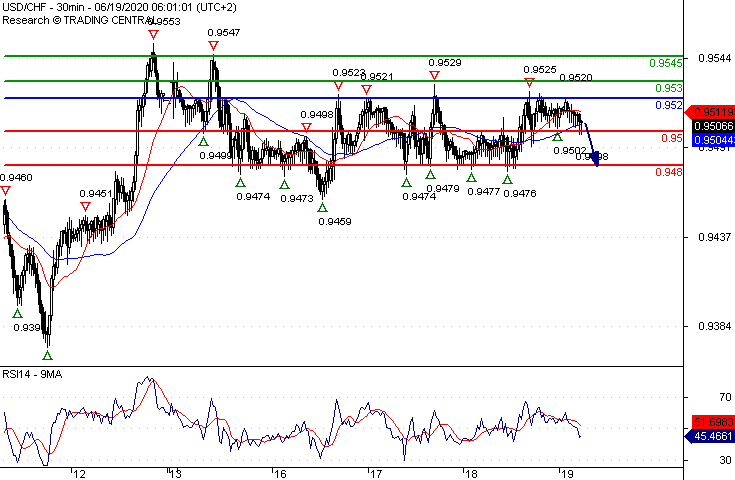Image resolution: width=735 pixels, height=480 pixels.
Task: Select the navy 45.4661 RSI value tag
Action: [710, 436]
